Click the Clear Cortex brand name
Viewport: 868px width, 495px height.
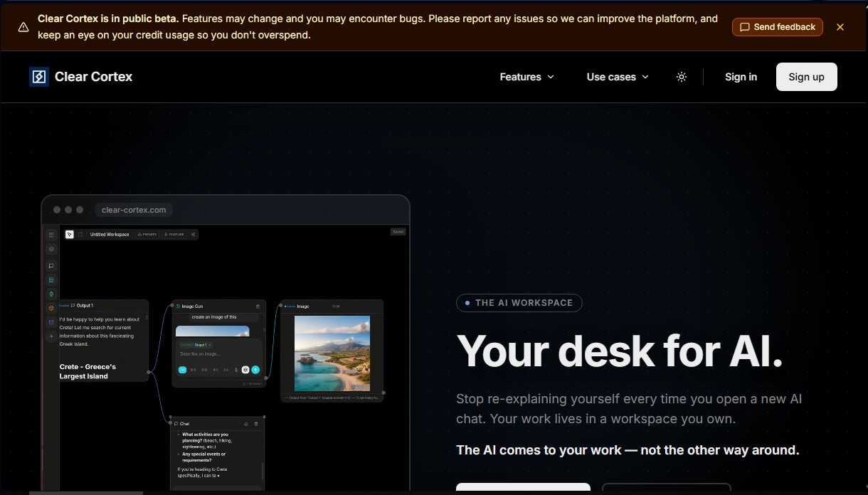94,77
